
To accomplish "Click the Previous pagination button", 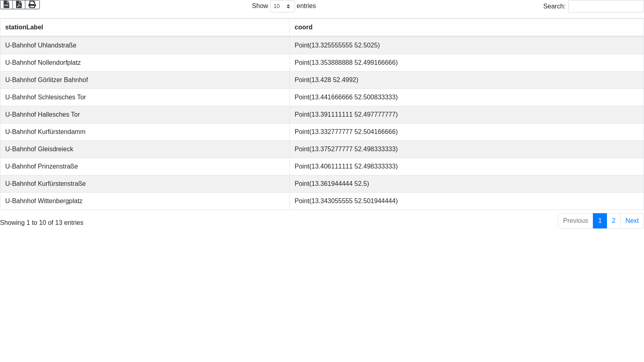I will [575, 221].
